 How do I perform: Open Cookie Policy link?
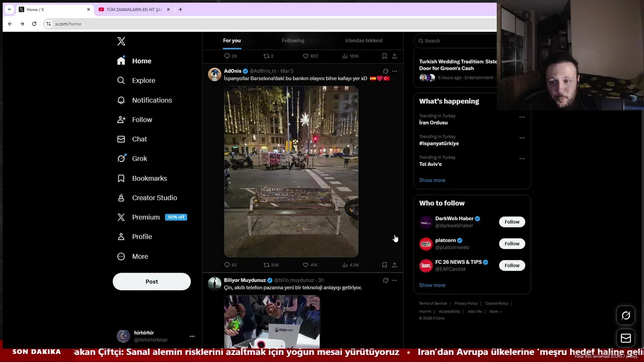click(497, 304)
